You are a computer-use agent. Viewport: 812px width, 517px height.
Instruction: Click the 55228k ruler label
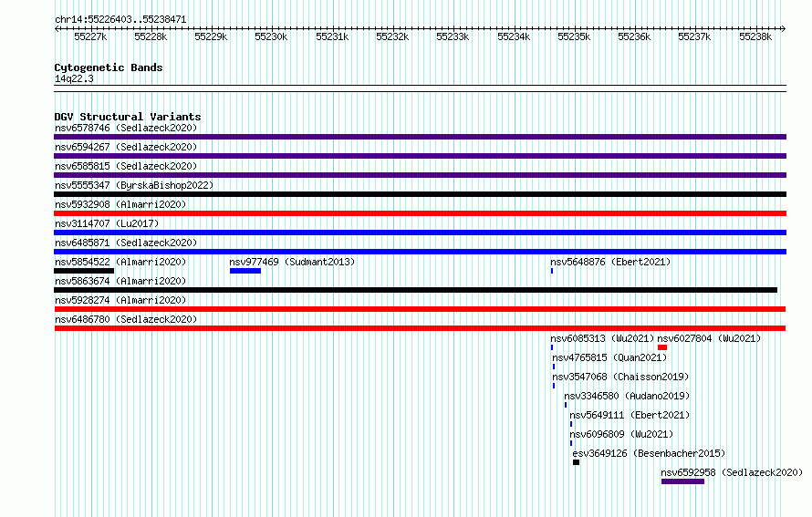tap(151, 36)
